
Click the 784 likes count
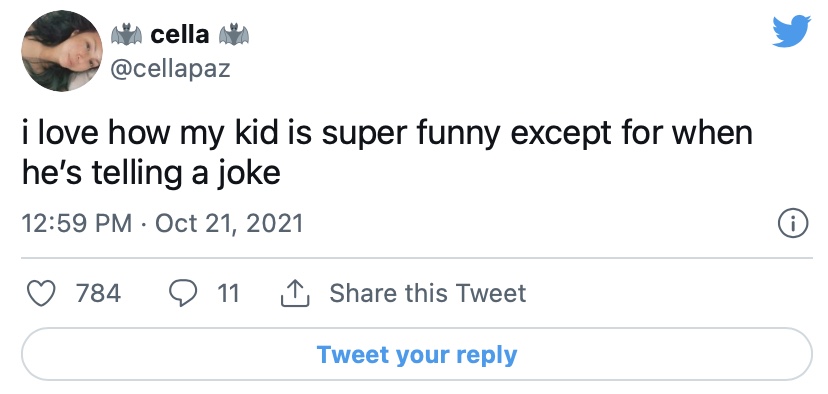98,293
